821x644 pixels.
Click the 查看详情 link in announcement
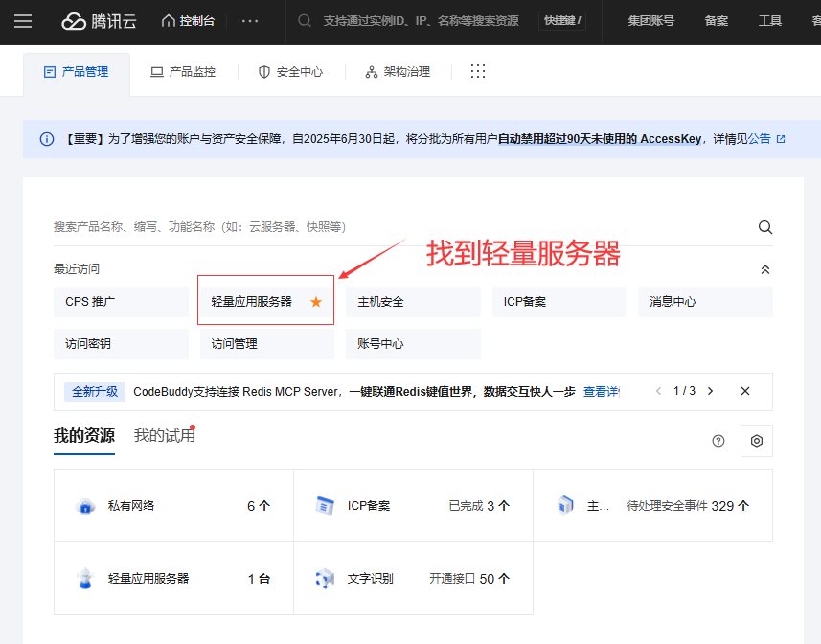tap(602, 391)
